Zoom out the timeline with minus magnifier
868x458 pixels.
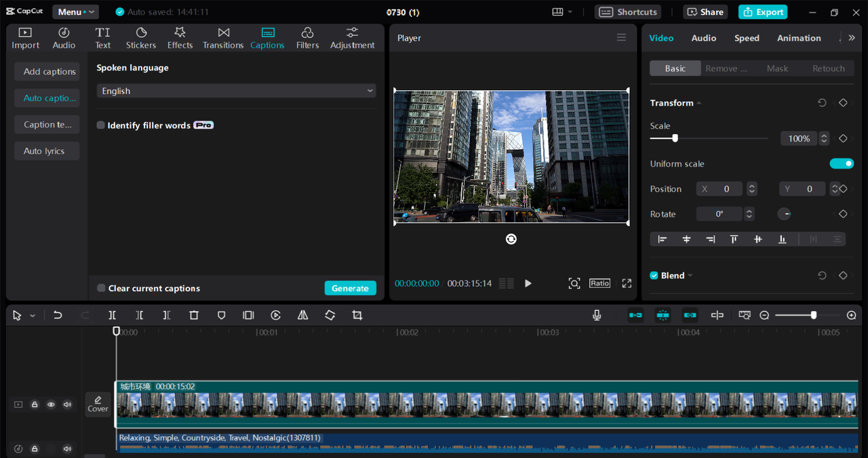(764, 315)
